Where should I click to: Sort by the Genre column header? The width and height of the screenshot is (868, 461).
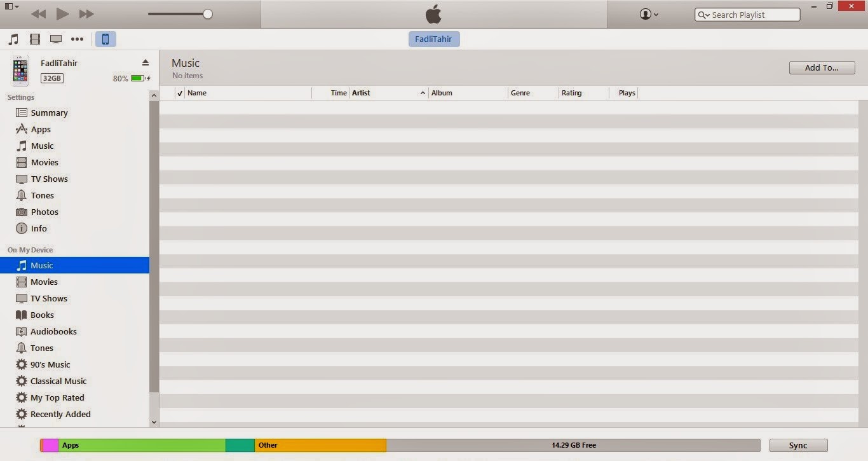click(533, 93)
